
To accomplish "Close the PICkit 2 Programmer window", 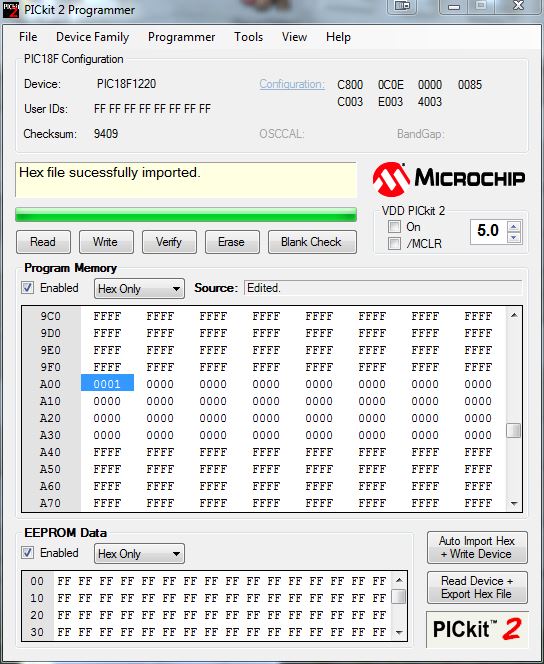I will (x=519, y=6).
